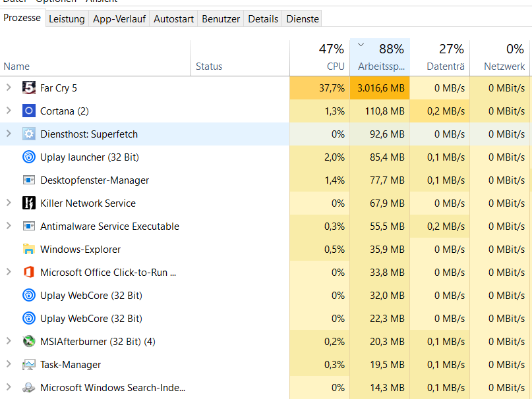Click the Microsoft Office Click-to-Run icon

pyautogui.click(x=28, y=273)
